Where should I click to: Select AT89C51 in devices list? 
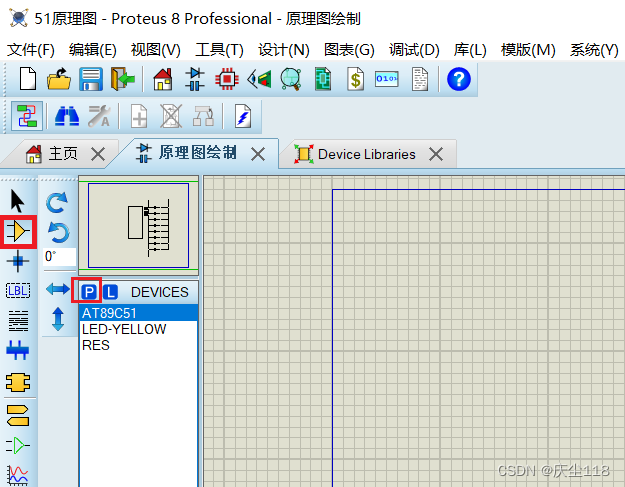click(x=138, y=313)
